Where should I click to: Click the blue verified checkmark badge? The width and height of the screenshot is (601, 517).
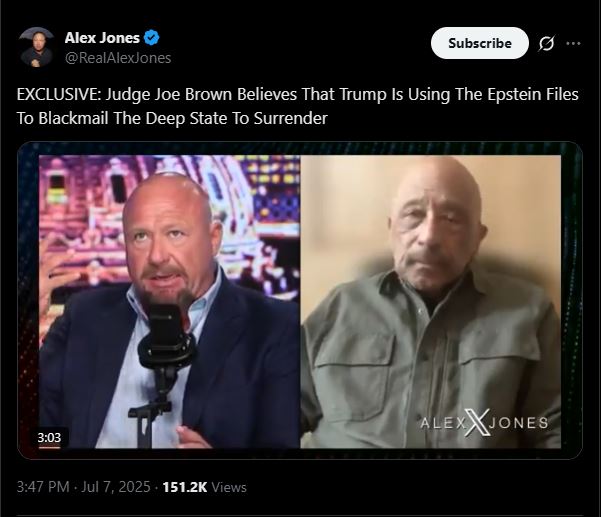tap(151, 38)
